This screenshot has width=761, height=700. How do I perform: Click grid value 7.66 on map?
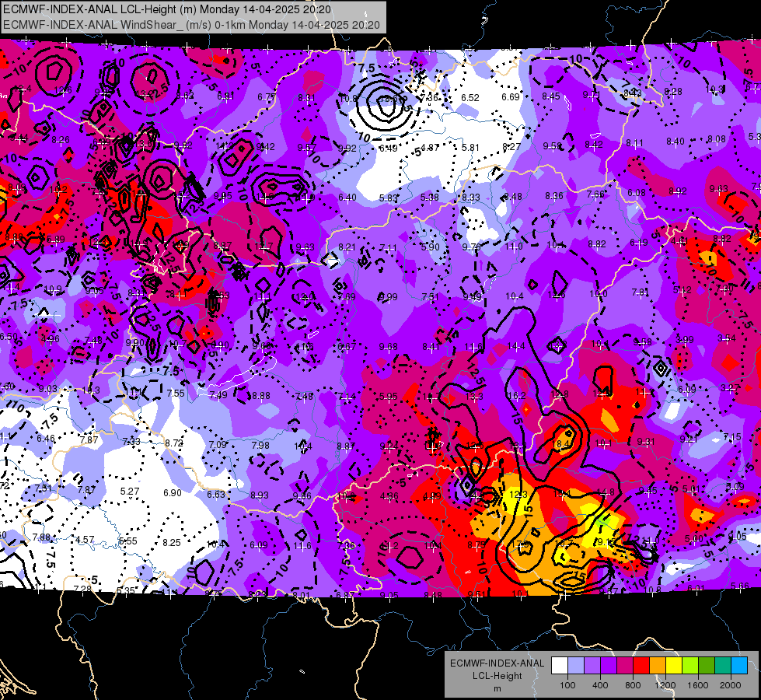point(595,194)
